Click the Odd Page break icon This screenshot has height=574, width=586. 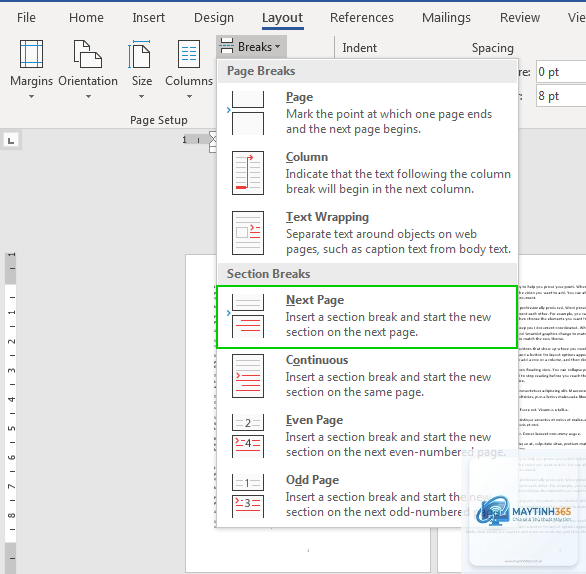pos(248,496)
